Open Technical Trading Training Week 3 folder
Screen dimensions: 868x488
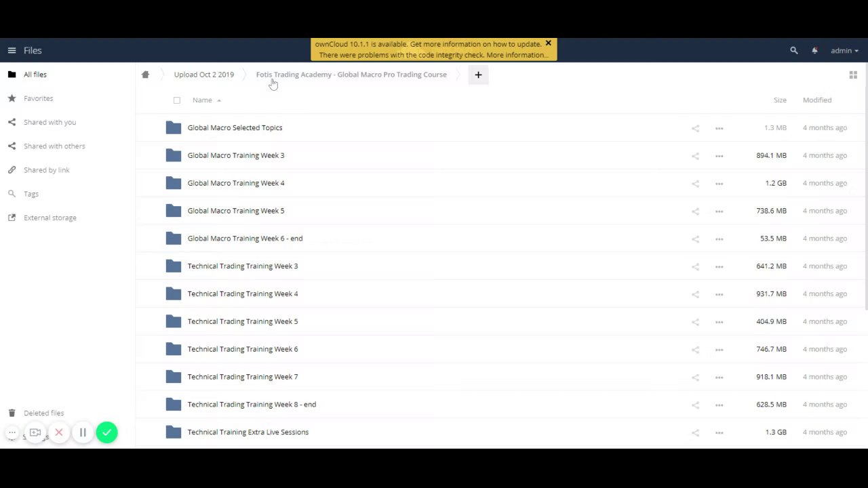pyautogui.click(x=243, y=266)
